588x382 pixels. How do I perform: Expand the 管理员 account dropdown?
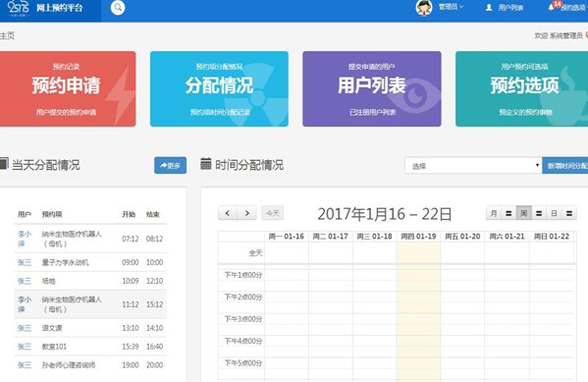(x=452, y=7)
